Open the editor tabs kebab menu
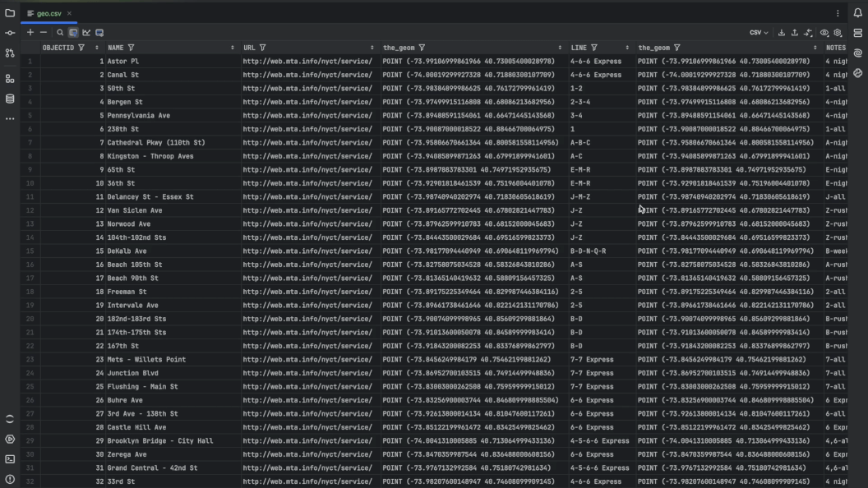Image resolution: width=868 pixels, height=488 pixels. (x=838, y=13)
